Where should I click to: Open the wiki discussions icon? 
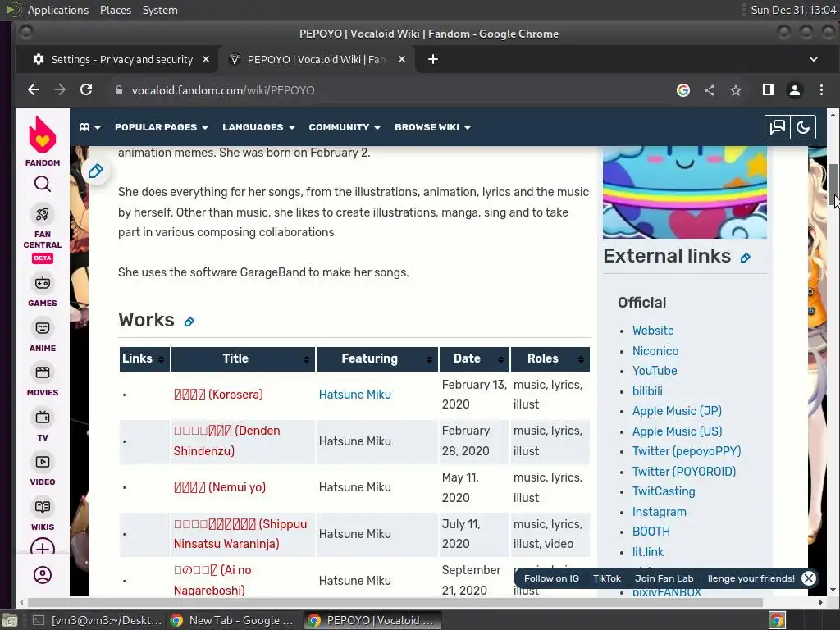click(778, 127)
